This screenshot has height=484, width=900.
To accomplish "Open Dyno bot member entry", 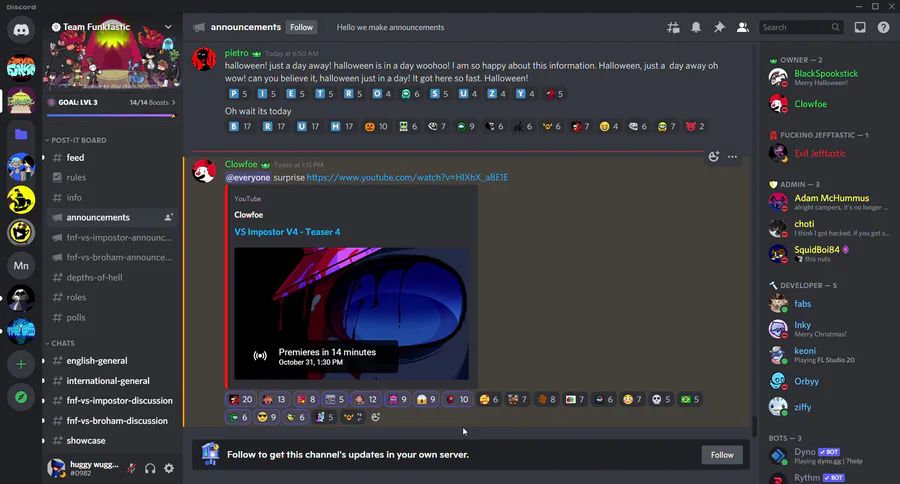I will pos(829,456).
